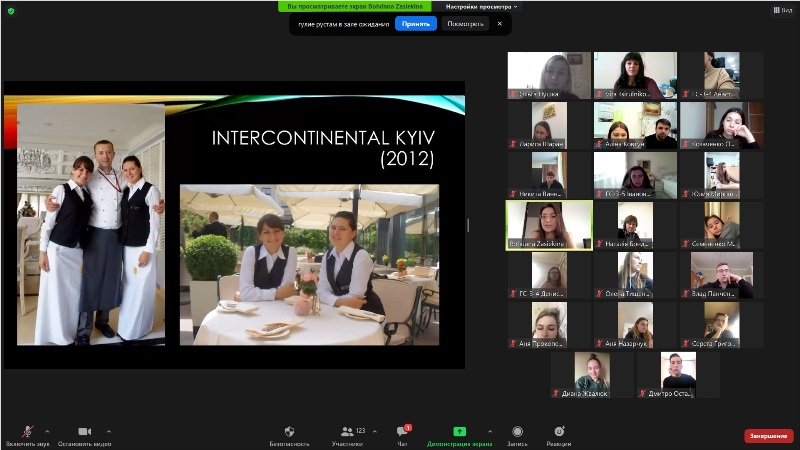
Task: Expand audio options arrow beside microphone
Action: point(47,431)
